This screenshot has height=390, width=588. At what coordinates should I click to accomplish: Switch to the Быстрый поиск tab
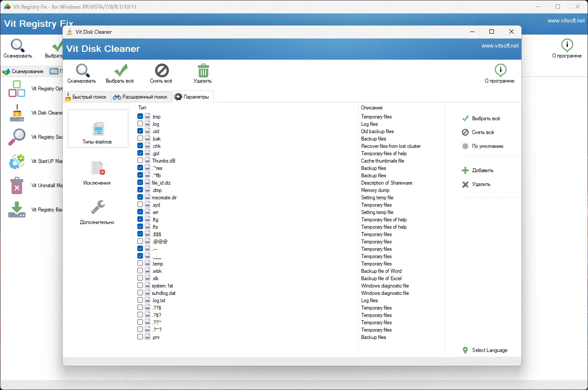tap(86, 97)
